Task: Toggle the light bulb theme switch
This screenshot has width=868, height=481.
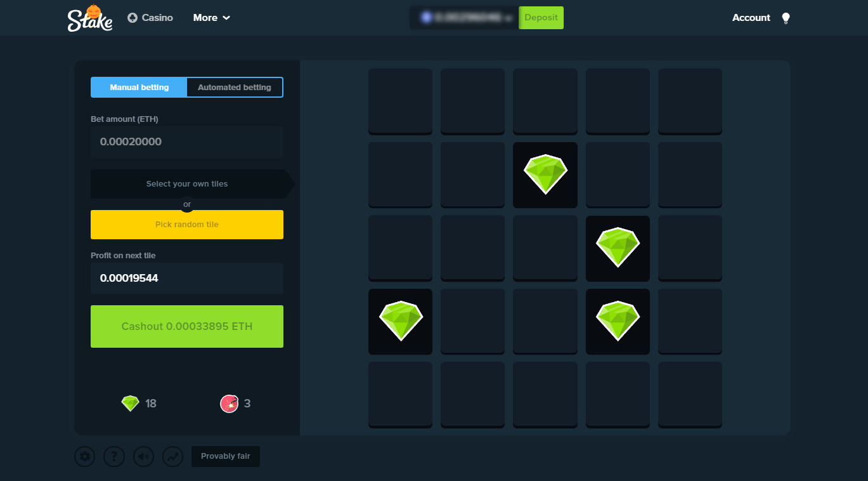Action: click(x=786, y=18)
